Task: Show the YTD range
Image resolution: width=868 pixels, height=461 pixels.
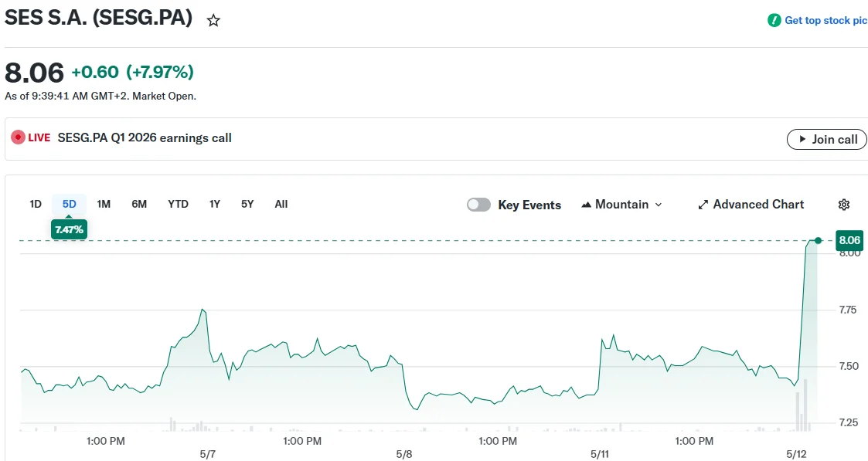Action: pyautogui.click(x=179, y=204)
